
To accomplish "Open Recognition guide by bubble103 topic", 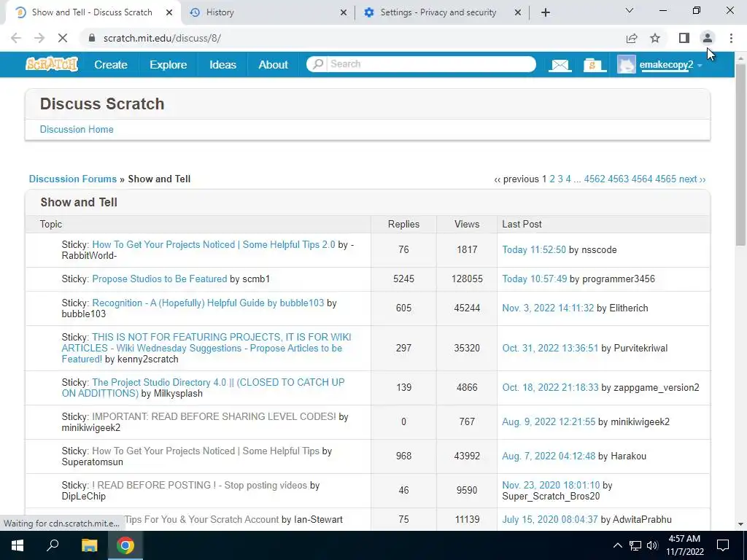I will (x=208, y=303).
